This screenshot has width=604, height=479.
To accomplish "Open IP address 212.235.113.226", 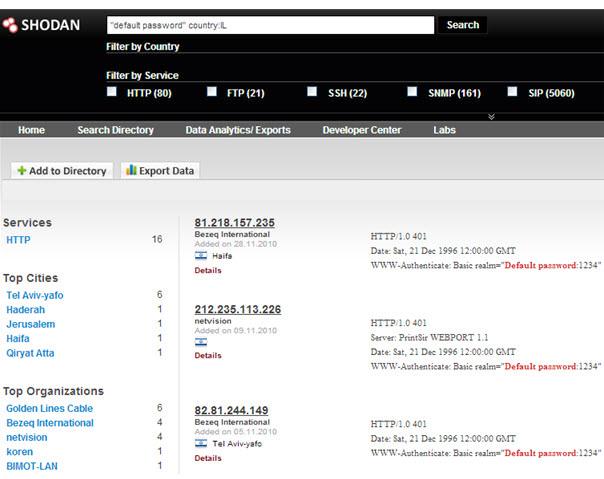I will click(x=238, y=309).
